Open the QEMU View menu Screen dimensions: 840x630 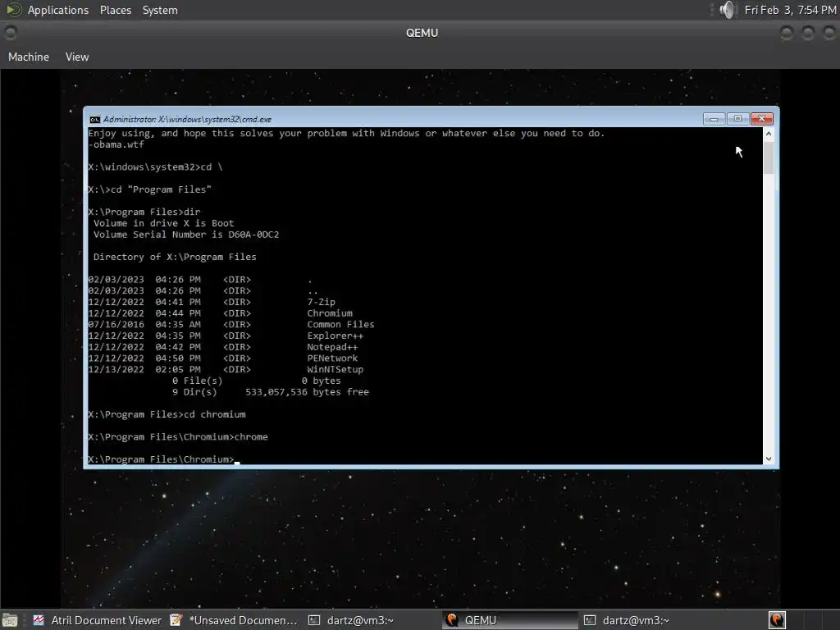77,57
